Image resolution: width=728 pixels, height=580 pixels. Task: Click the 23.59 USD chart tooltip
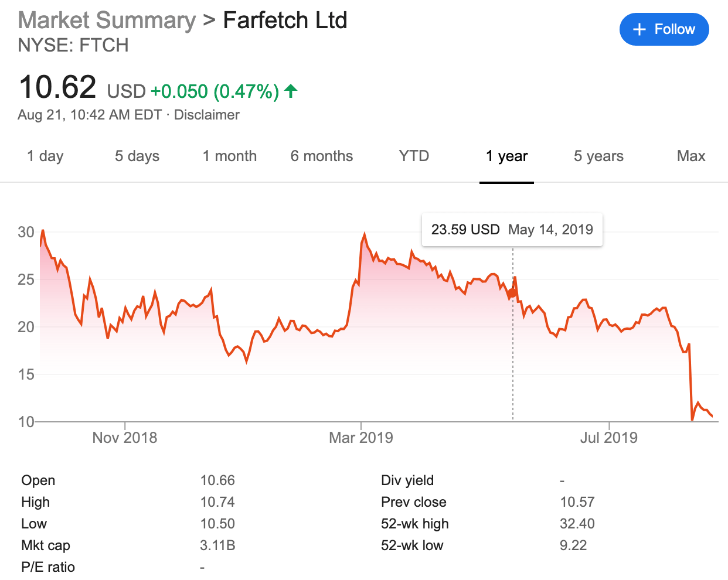512,230
